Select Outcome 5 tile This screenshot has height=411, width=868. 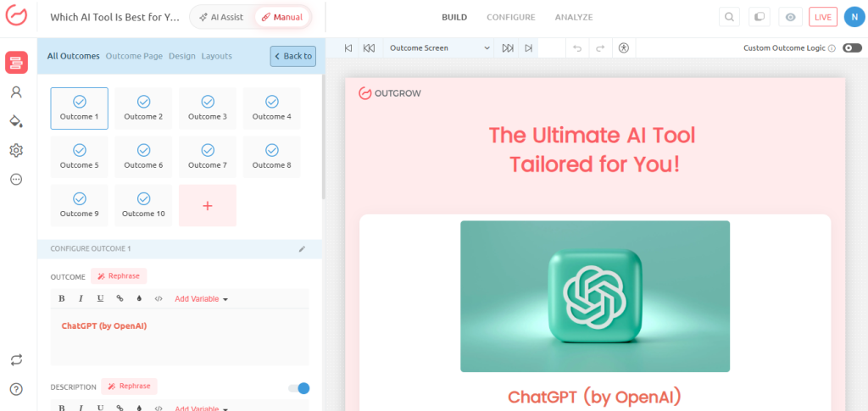pos(79,157)
